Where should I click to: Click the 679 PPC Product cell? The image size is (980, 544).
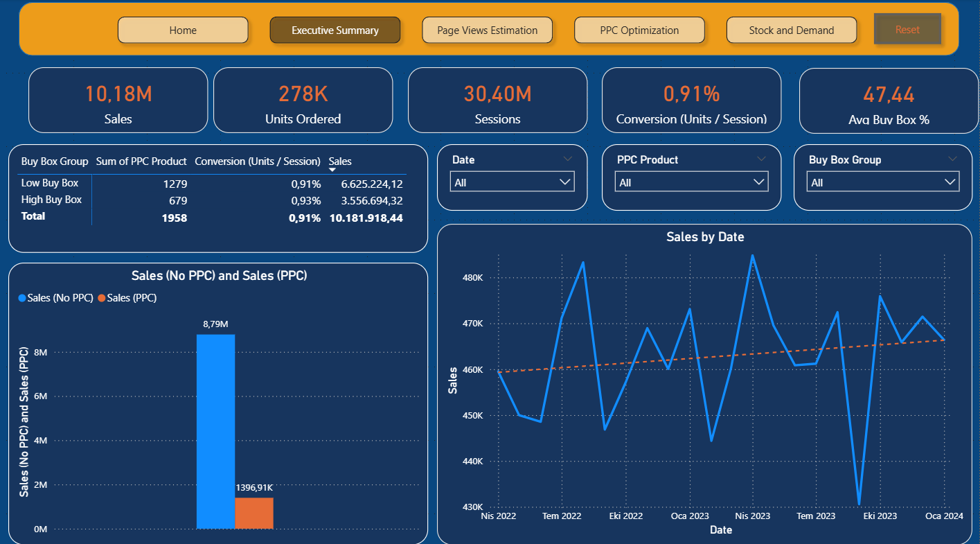(178, 201)
